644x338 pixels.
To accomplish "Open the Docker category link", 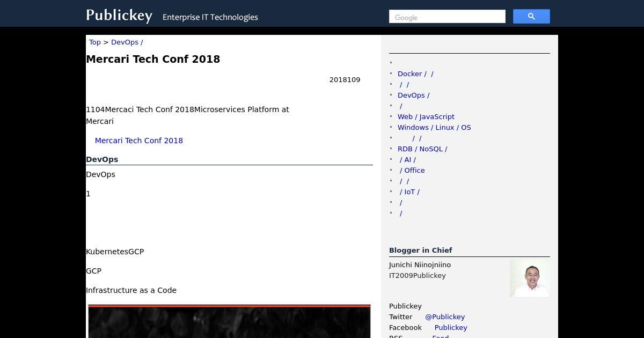I will click(415, 74).
